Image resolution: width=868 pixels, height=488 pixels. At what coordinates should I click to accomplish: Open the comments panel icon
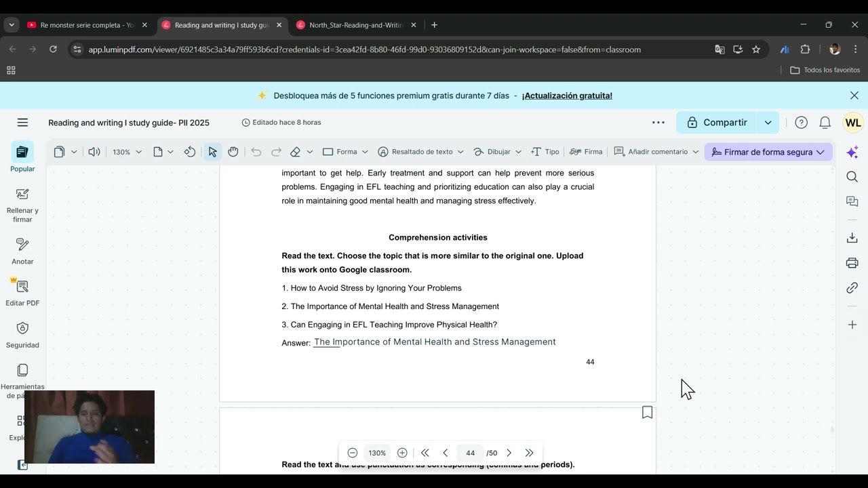point(852,201)
